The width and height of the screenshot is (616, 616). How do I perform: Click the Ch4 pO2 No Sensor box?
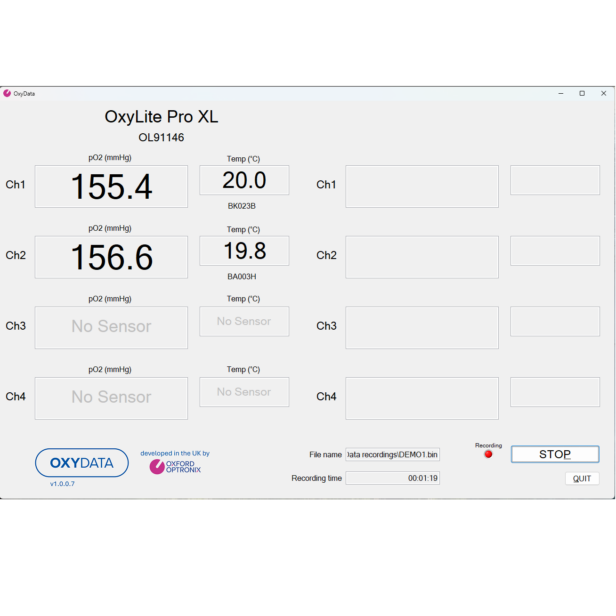tap(111, 398)
